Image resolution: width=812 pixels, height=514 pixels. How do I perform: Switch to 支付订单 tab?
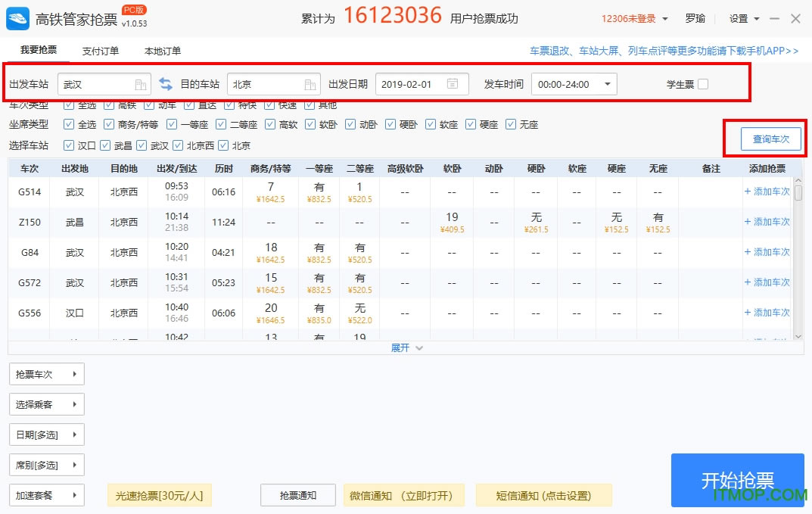pyautogui.click(x=101, y=51)
